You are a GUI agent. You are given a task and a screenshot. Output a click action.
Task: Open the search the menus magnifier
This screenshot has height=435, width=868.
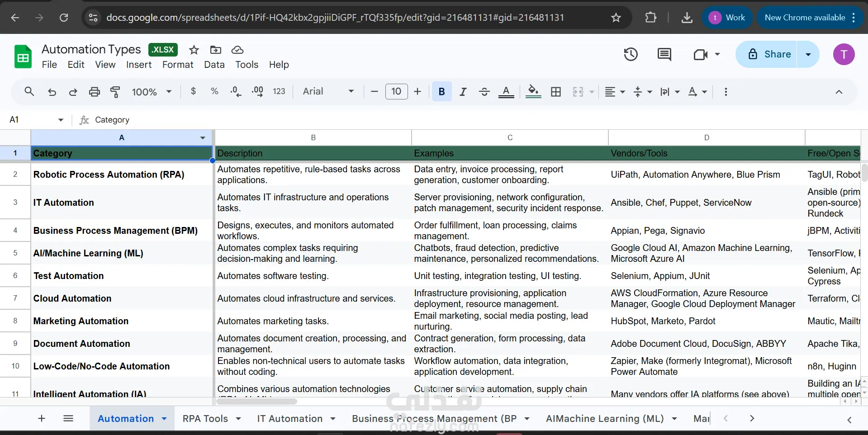(x=29, y=92)
